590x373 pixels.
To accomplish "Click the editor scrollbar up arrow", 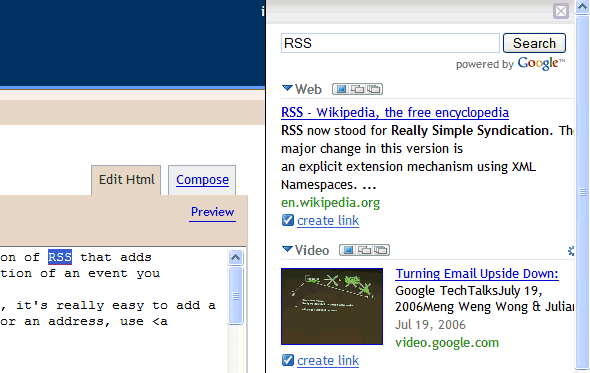I will tap(236, 257).
